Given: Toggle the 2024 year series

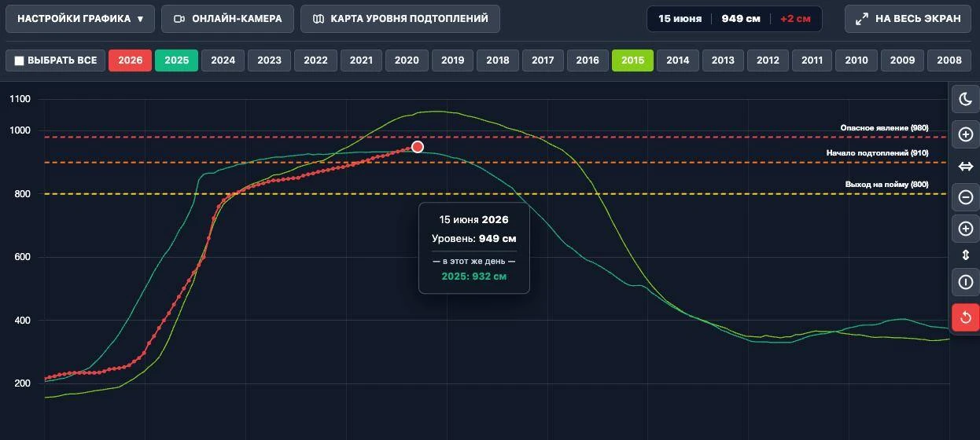Looking at the screenshot, I should coord(223,60).
